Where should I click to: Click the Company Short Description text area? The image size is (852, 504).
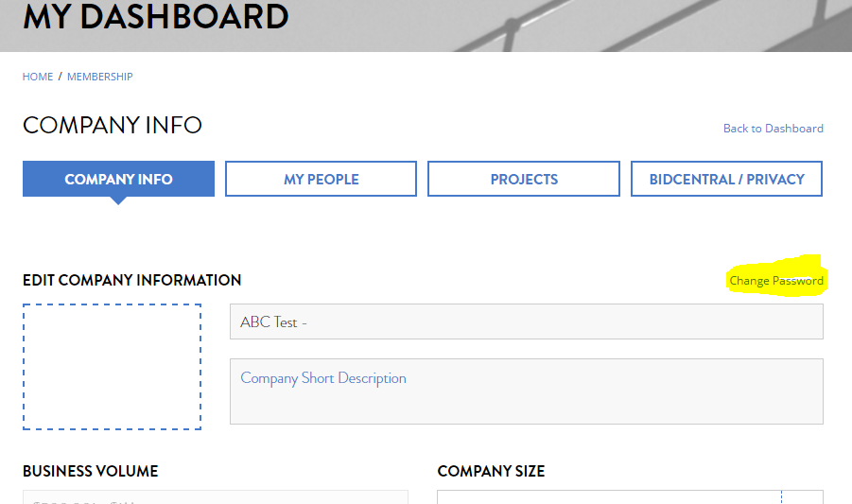[x=526, y=391]
